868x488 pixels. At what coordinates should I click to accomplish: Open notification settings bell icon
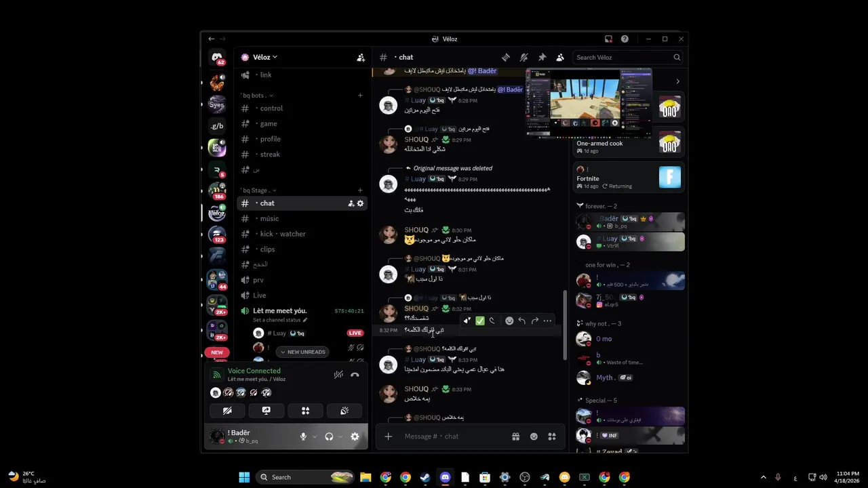click(x=524, y=58)
